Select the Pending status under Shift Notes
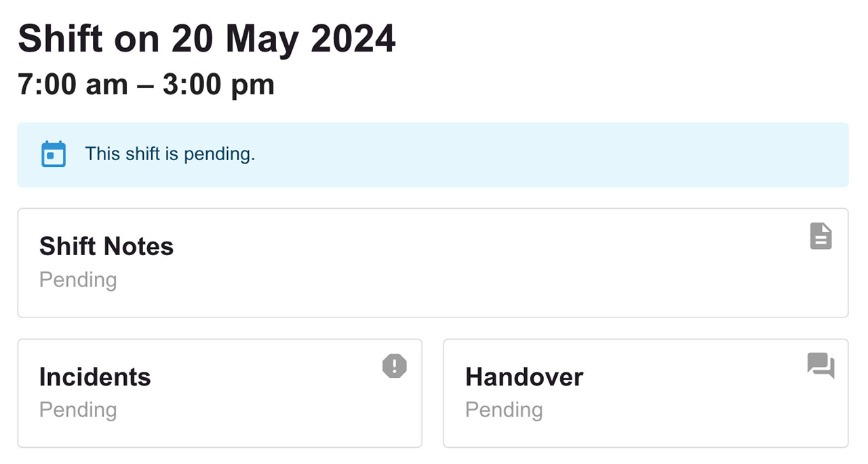This screenshot has width=868, height=464. pyautogui.click(x=78, y=279)
